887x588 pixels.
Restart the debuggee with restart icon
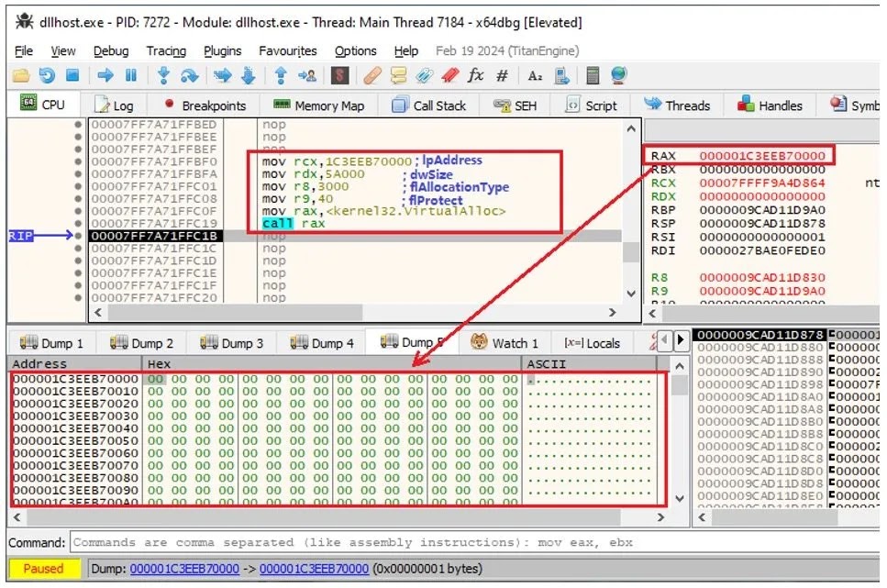(47, 75)
